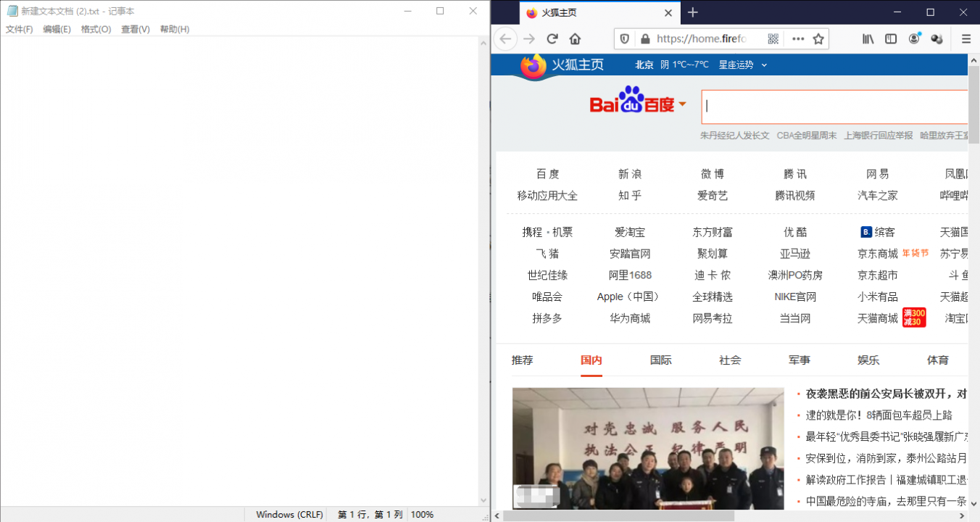Click the Firefox forward arrow
Screen dimensions: 980x522
click(530, 39)
